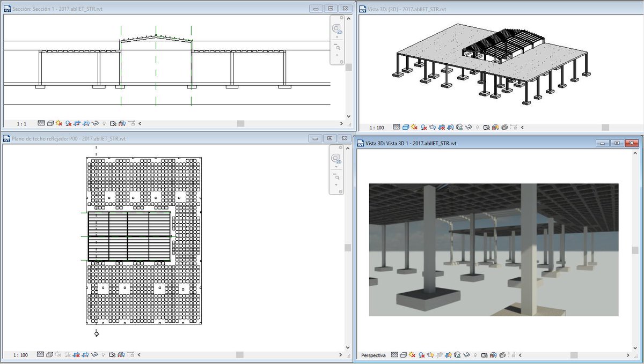Open Lock 3D View in Vista 3D 1 view bar
The height and width of the screenshot is (364, 644).
(x=457, y=355)
